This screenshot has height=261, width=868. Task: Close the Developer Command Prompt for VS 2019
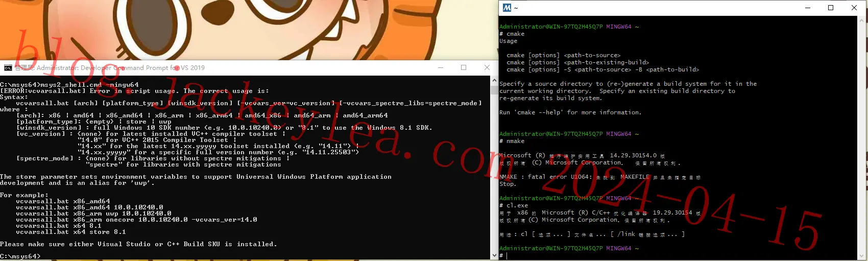coord(487,67)
